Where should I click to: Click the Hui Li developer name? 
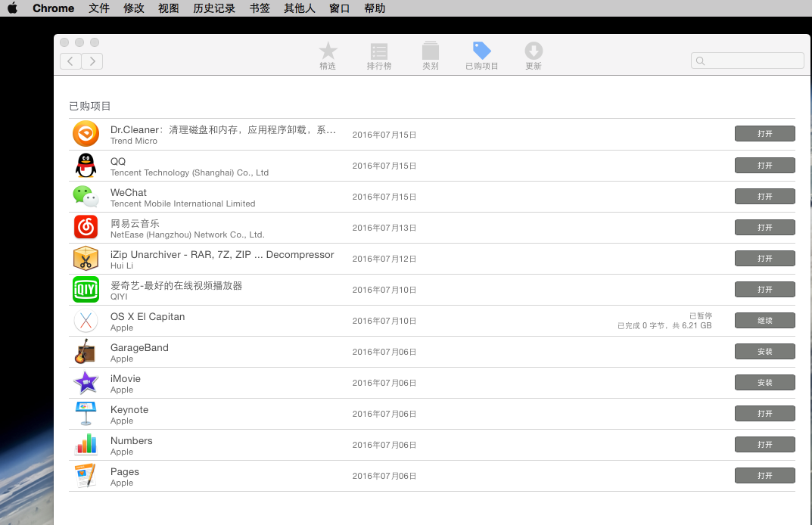pos(122,266)
